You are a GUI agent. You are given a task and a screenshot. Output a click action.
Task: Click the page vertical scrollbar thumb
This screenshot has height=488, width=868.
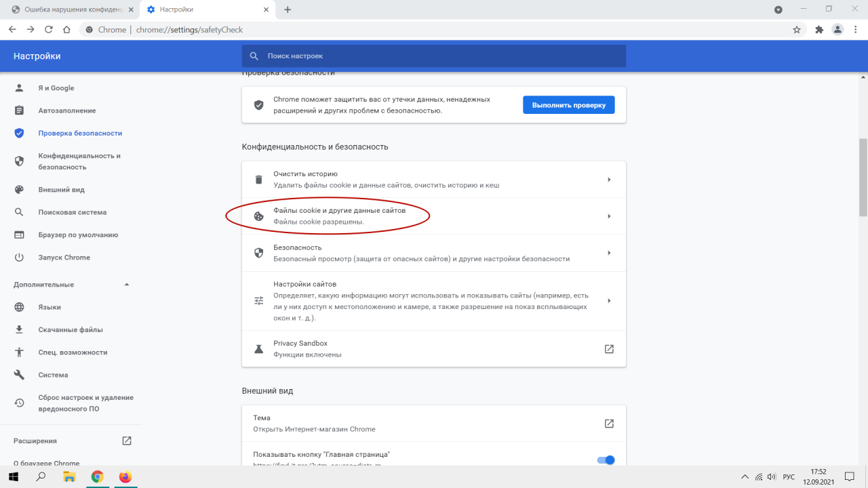coord(863,176)
